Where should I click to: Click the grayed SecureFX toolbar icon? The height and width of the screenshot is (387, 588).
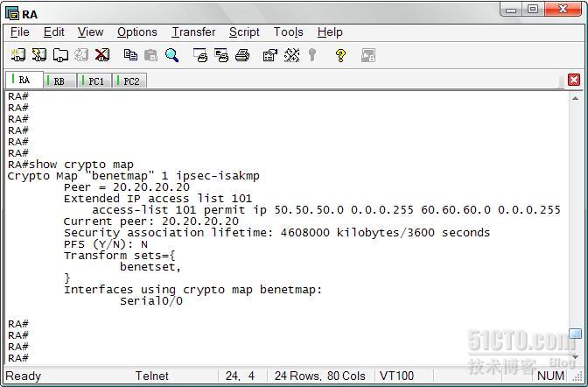[x=367, y=55]
